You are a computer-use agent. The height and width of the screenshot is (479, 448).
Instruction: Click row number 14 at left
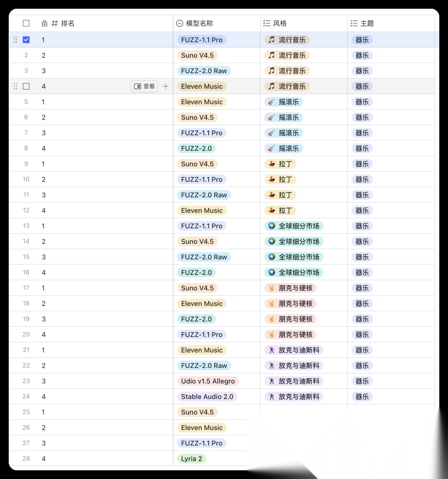coord(26,241)
